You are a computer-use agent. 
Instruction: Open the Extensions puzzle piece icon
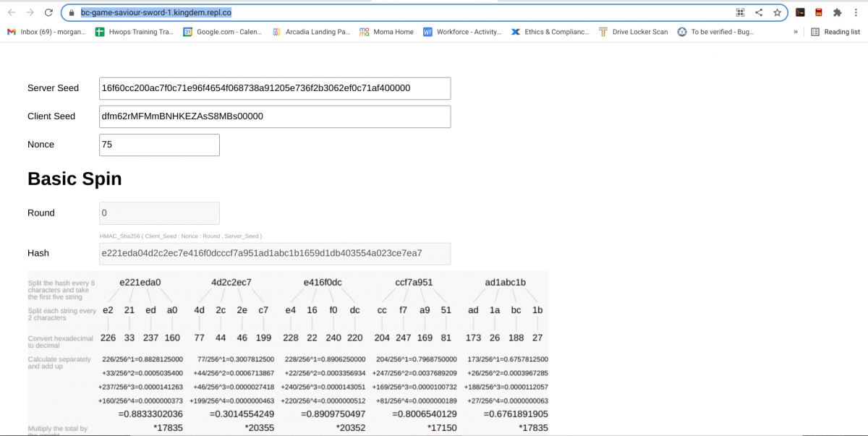click(837, 12)
